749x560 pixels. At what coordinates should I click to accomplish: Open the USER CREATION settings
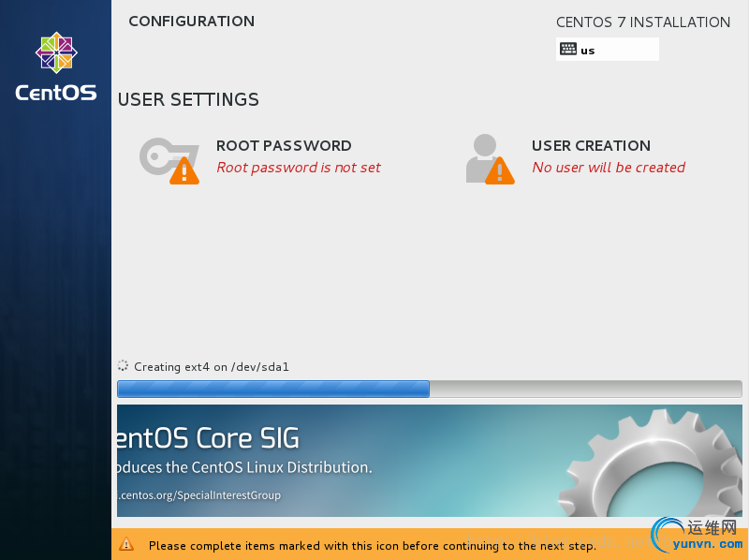click(591, 146)
